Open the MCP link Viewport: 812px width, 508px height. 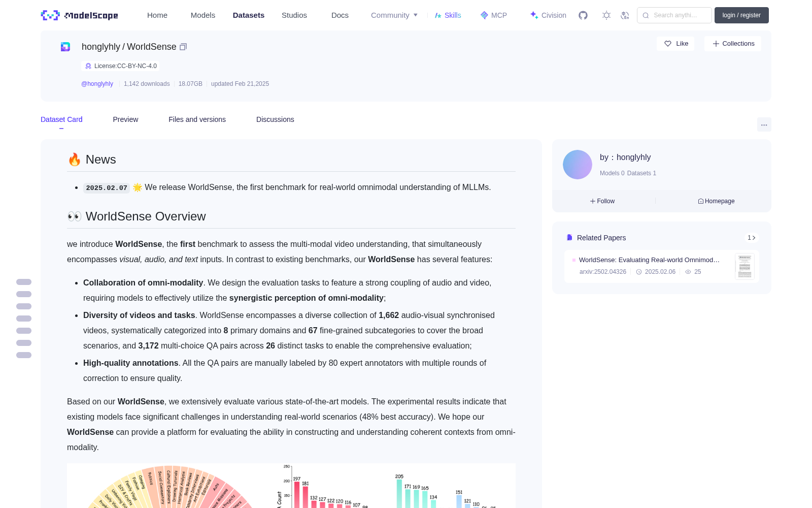pos(494,15)
